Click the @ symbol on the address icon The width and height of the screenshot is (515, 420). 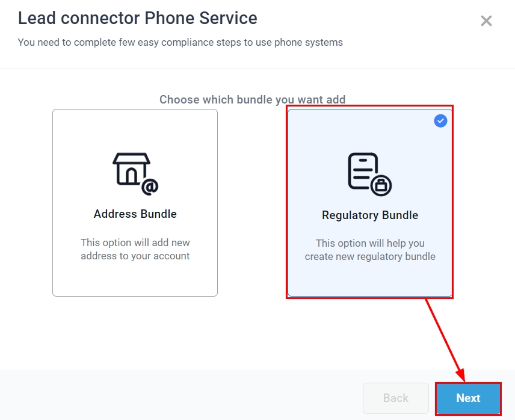coord(150,187)
